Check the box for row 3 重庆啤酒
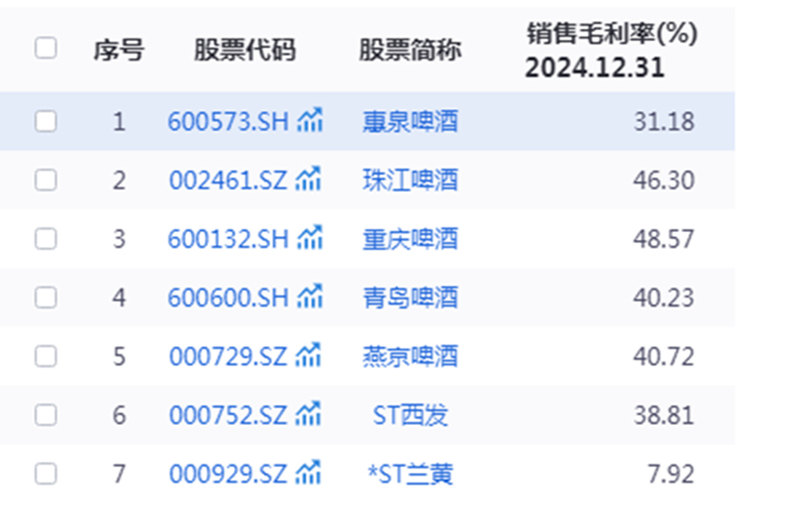The width and height of the screenshot is (812, 514). click(x=45, y=239)
